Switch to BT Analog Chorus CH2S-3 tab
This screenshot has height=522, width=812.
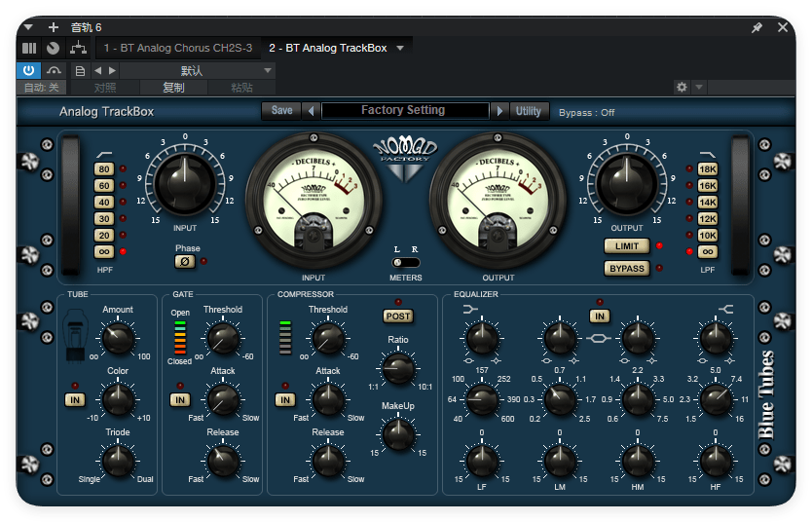click(177, 48)
